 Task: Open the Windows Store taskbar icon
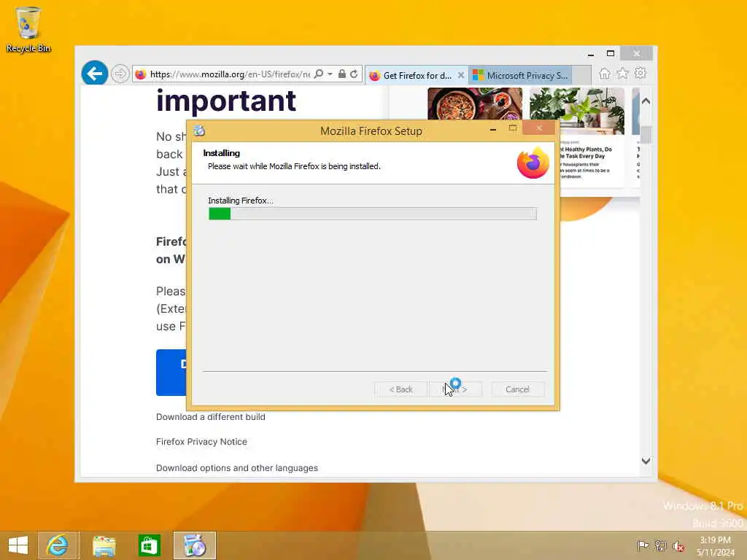pyautogui.click(x=149, y=545)
